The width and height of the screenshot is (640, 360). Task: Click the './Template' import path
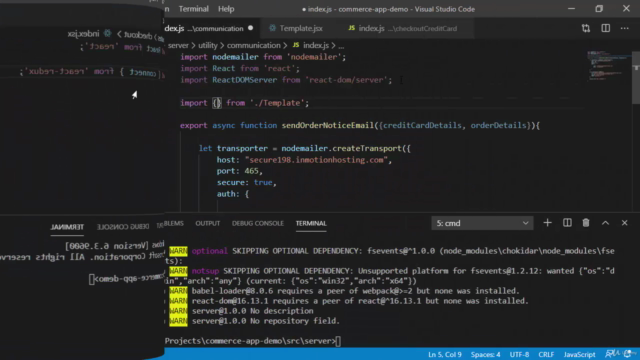click(x=277, y=103)
